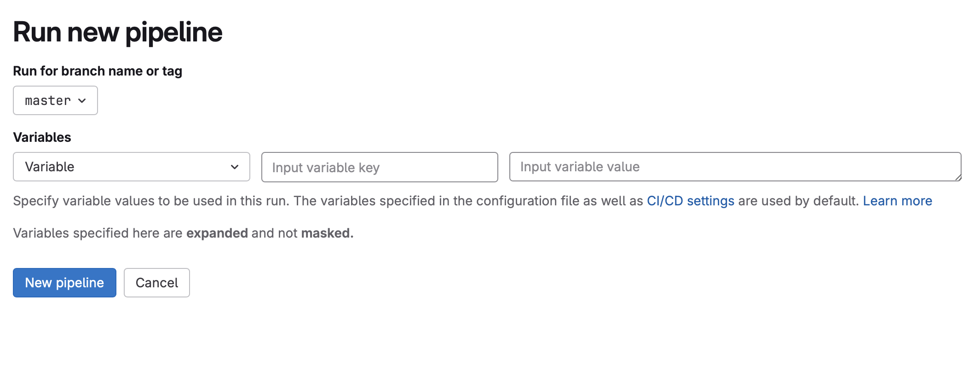This screenshot has height=384, width=980.
Task: Click the Variables specified here are sentence
Action: point(98,233)
